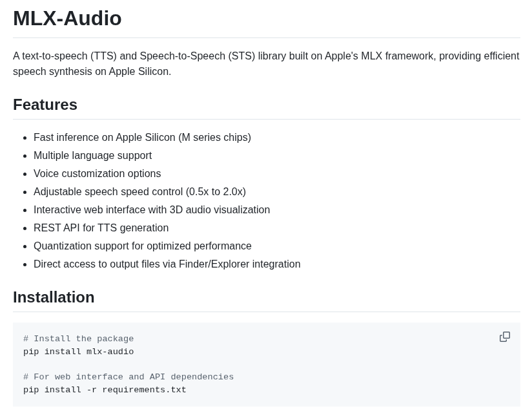Click the Installation section heading
The height and width of the screenshot is (413, 532).
point(54,297)
